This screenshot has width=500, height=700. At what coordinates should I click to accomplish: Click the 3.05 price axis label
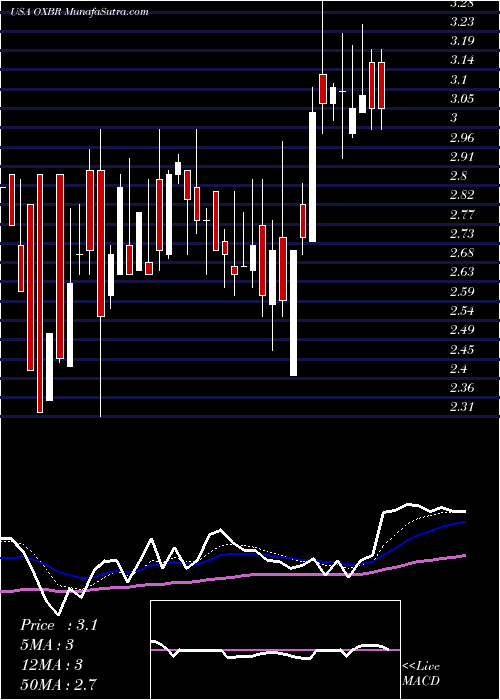point(462,99)
